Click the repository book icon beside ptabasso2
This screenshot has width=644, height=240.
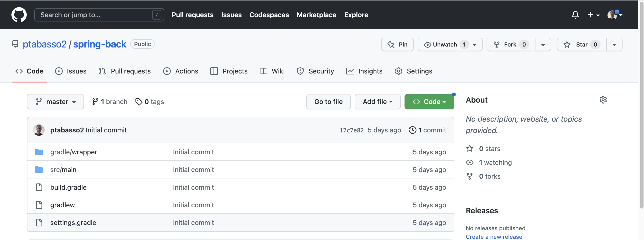coord(15,44)
